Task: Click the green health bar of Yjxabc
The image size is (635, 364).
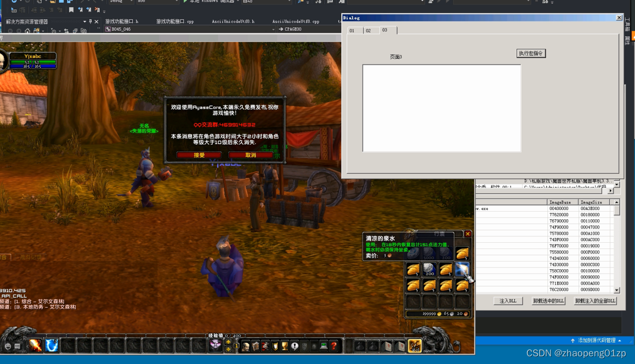Action: click(32, 62)
